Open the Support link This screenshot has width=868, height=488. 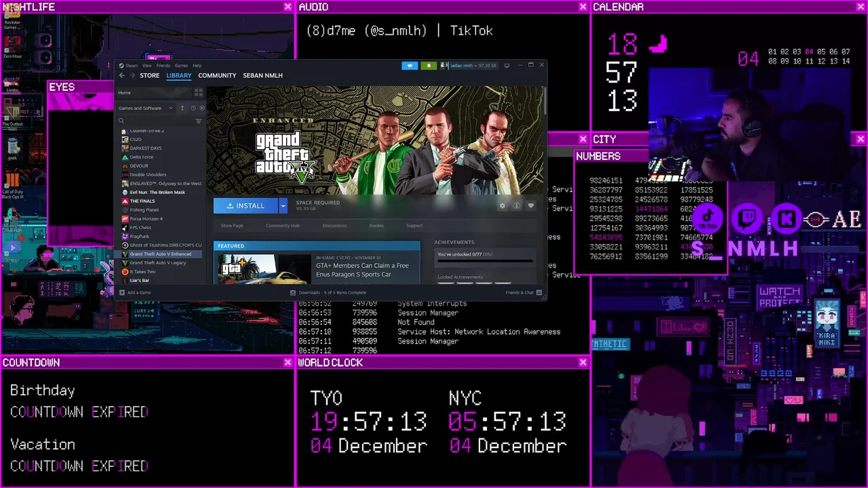click(x=414, y=226)
